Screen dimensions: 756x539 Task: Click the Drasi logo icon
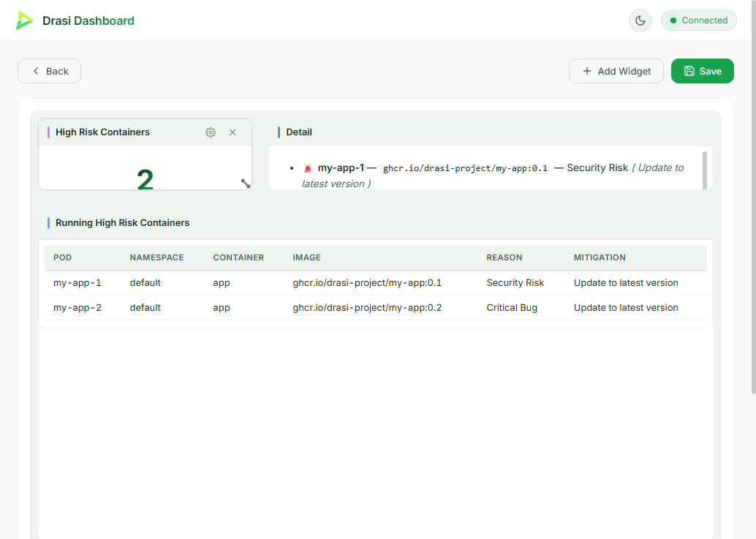pyautogui.click(x=24, y=20)
